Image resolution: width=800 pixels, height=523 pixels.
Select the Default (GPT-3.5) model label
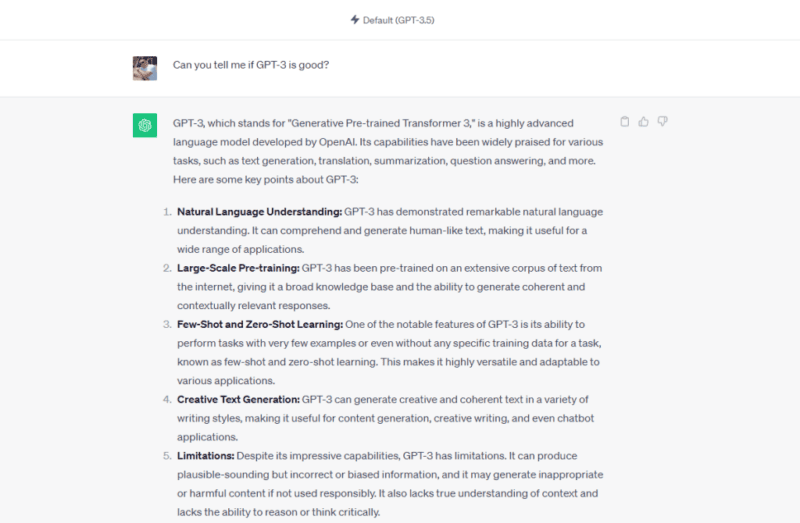398,20
